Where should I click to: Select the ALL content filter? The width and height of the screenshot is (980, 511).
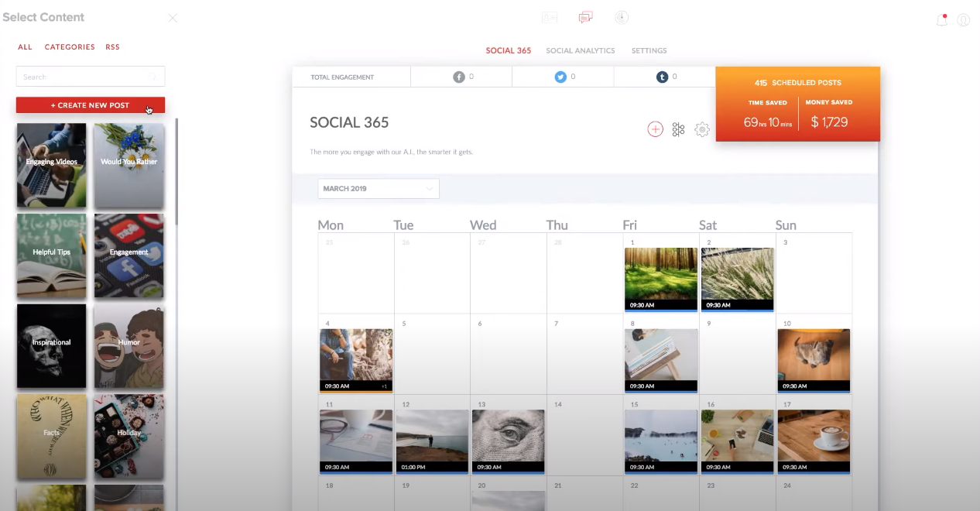tap(26, 47)
